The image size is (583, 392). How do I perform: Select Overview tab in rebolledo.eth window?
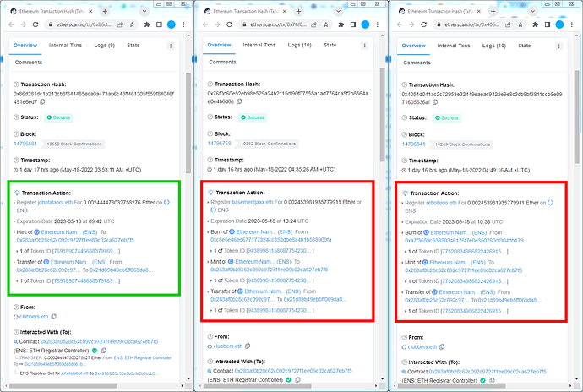click(x=414, y=46)
